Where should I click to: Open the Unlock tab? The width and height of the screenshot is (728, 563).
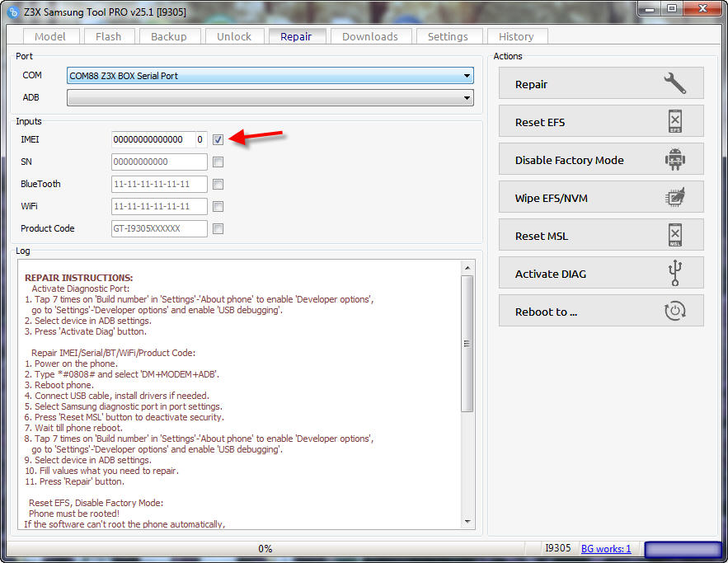coord(234,36)
